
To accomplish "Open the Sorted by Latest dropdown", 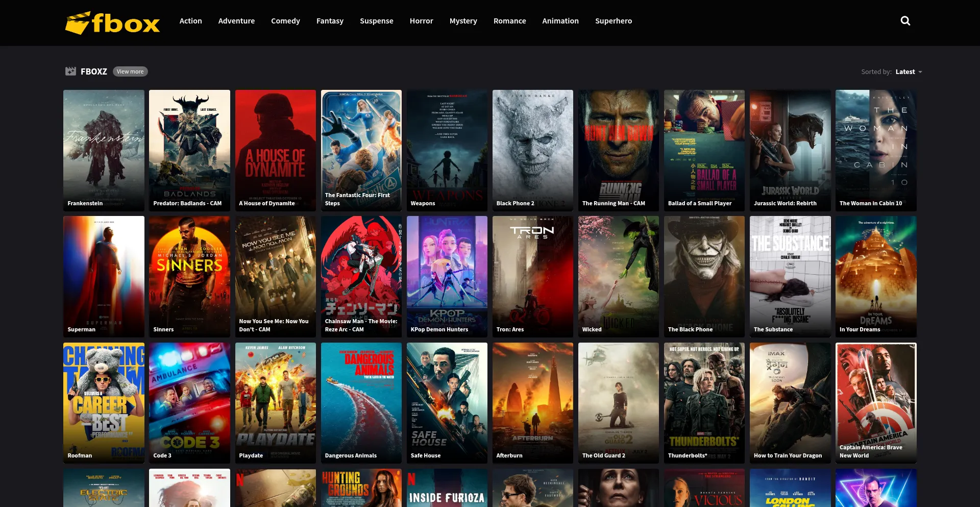I will coord(908,72).
